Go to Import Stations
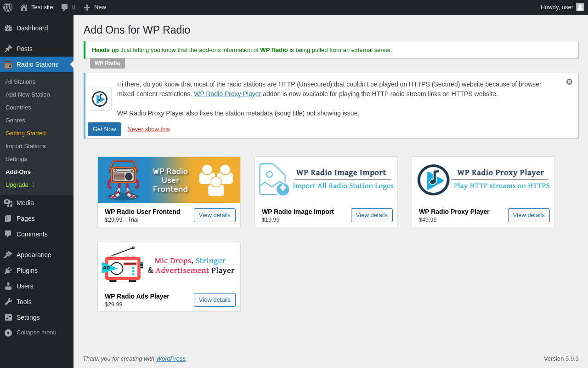This screenshot has width=588, height=368. click(x=25, y=146)
